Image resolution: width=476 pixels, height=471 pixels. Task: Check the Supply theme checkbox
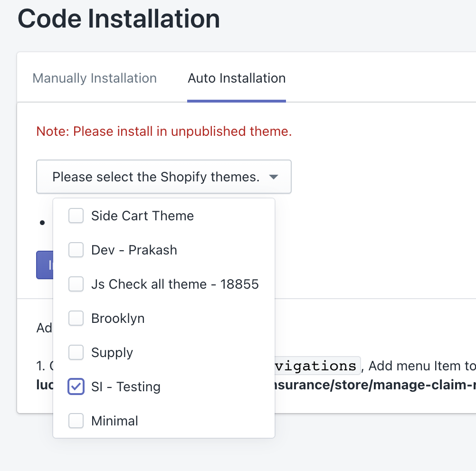76,353
